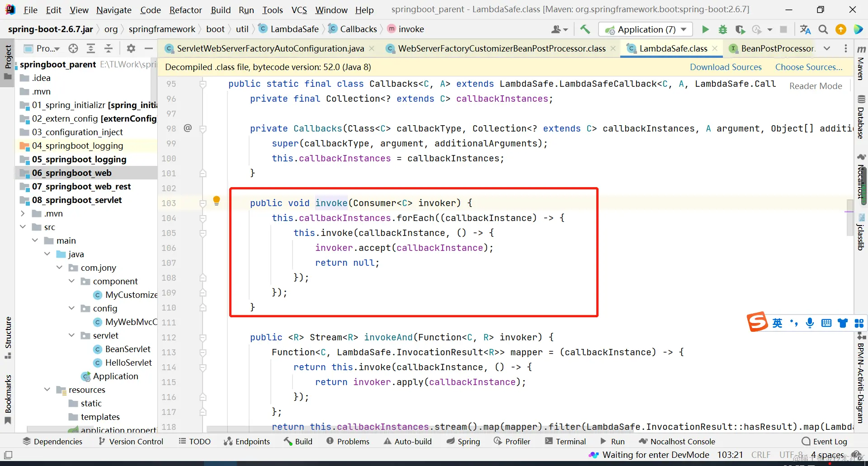
Task: Collapse all in the Project panel
Action: point(108,48)
